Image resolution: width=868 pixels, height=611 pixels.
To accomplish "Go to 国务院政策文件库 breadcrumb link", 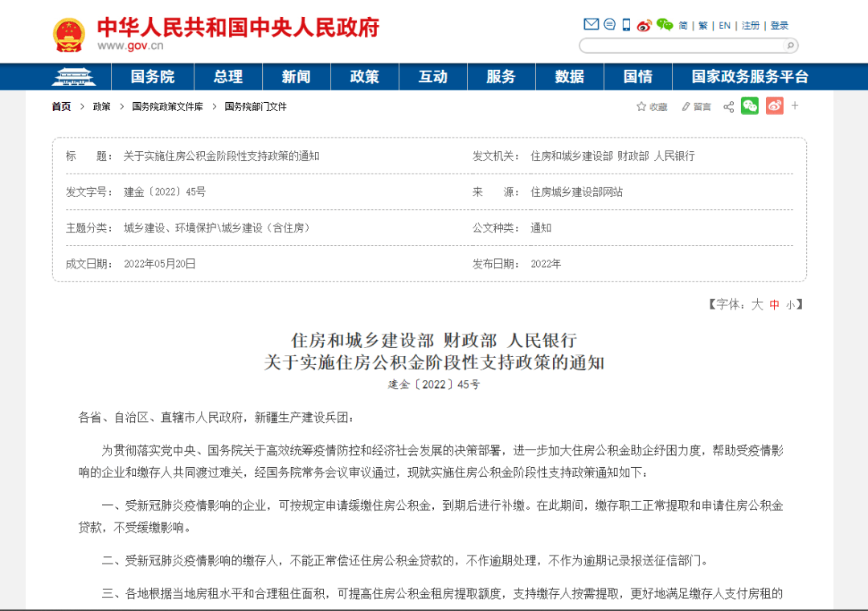I will [167, 107].
